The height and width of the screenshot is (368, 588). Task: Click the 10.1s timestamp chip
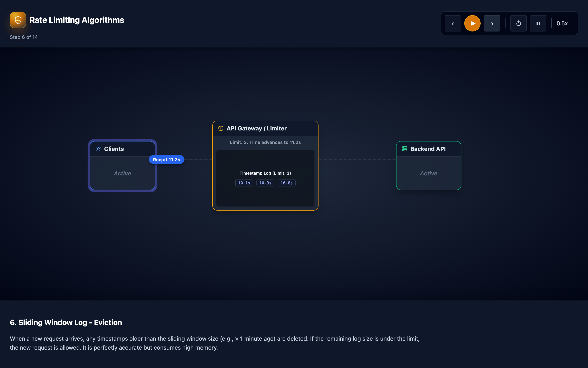(x=244, y=183)
